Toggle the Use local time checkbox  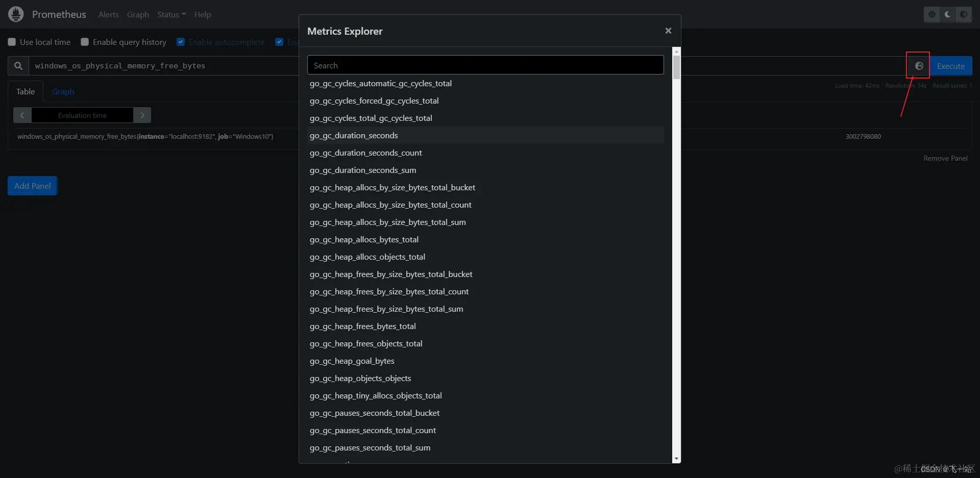[x=12, y=42]
